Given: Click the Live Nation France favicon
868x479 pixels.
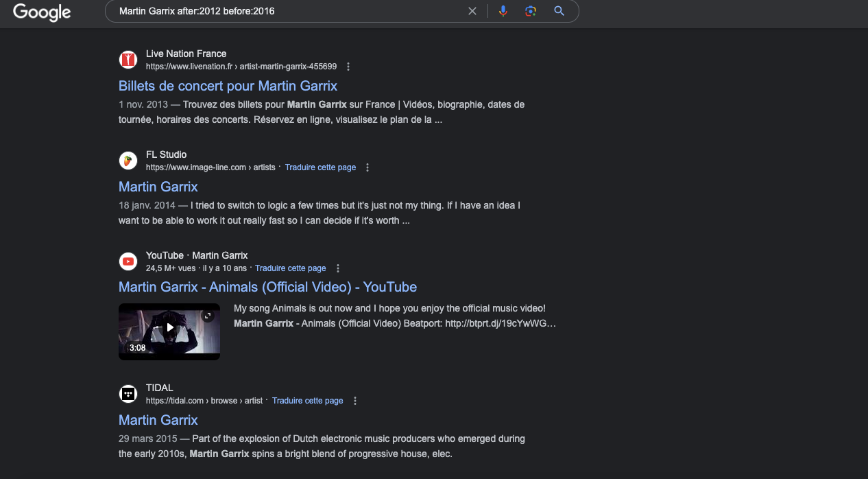Looking at the screenshot, I should click(x=128, y=60).
